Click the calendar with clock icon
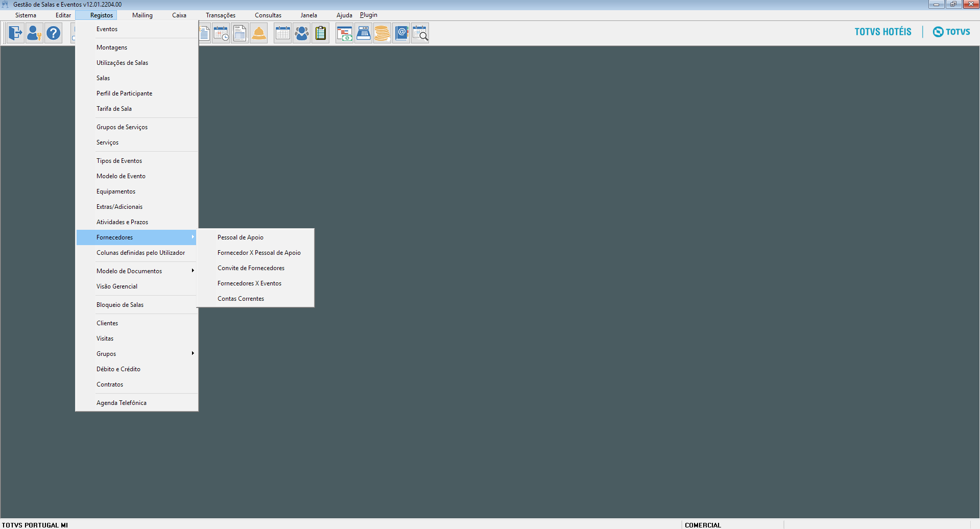The width and height of the screenshot is (980, 529). click(221, 34)
